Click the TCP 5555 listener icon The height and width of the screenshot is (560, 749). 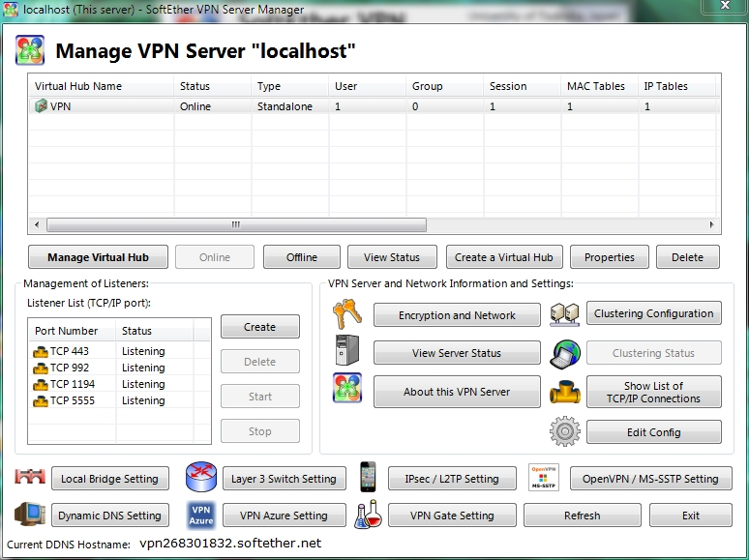(x=40, y=401)
